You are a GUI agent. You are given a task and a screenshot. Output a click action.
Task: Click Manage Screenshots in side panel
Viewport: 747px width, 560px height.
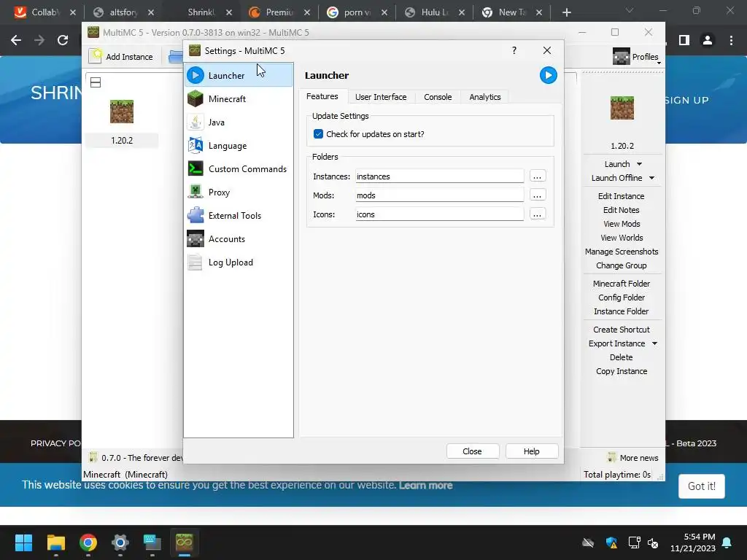pos(622,252)
